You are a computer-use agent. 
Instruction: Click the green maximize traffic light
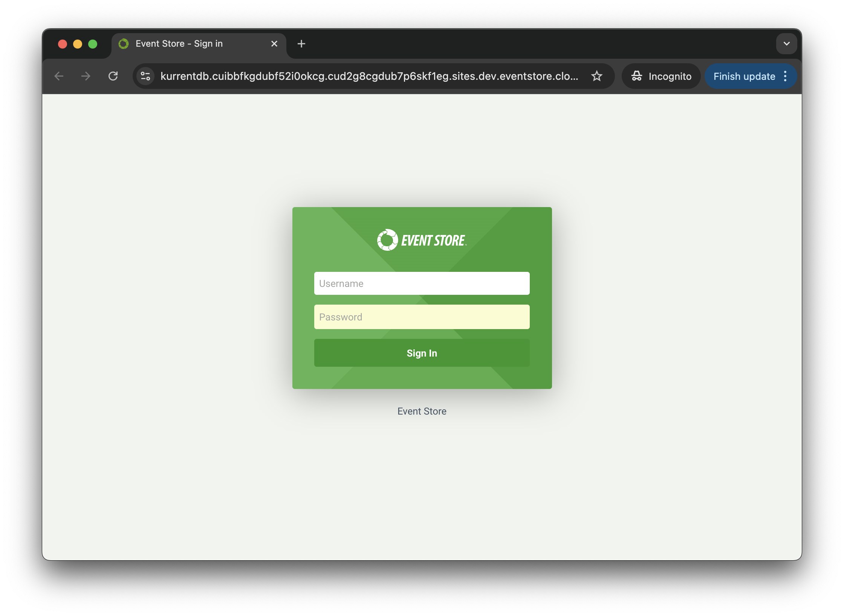tap(93, 44)
